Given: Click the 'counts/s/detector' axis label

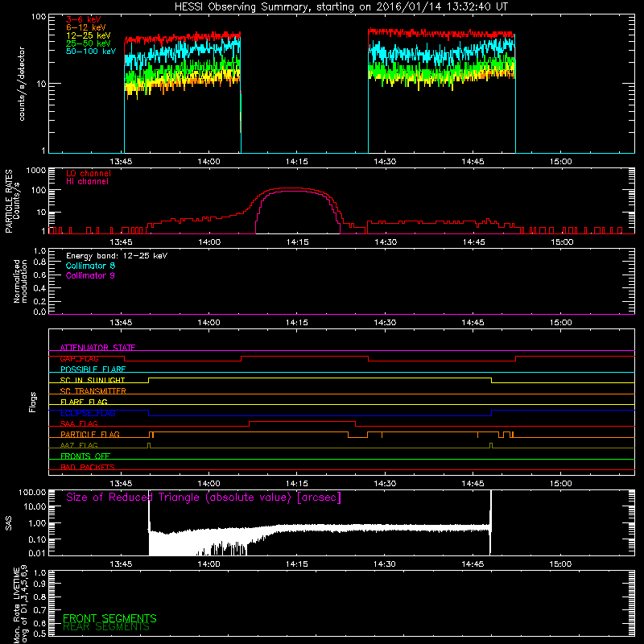Looking at the screenshot, I should coord(22,84).
